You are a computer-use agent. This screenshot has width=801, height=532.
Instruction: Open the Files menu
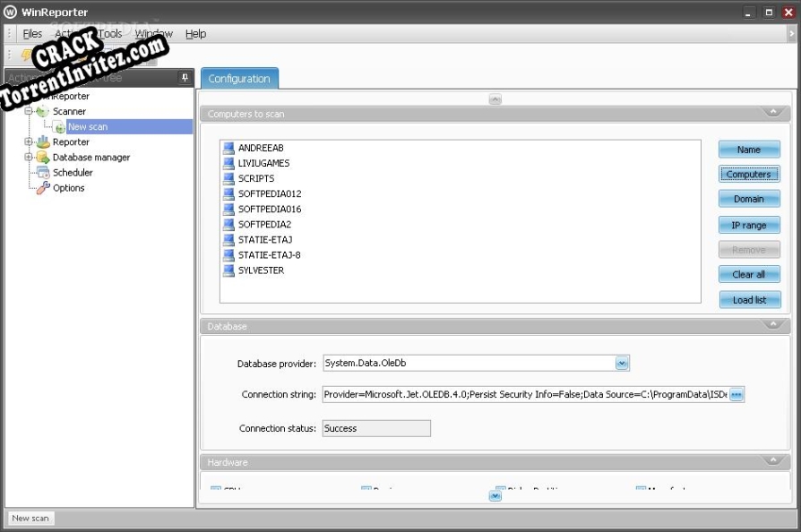pos(32,33)
